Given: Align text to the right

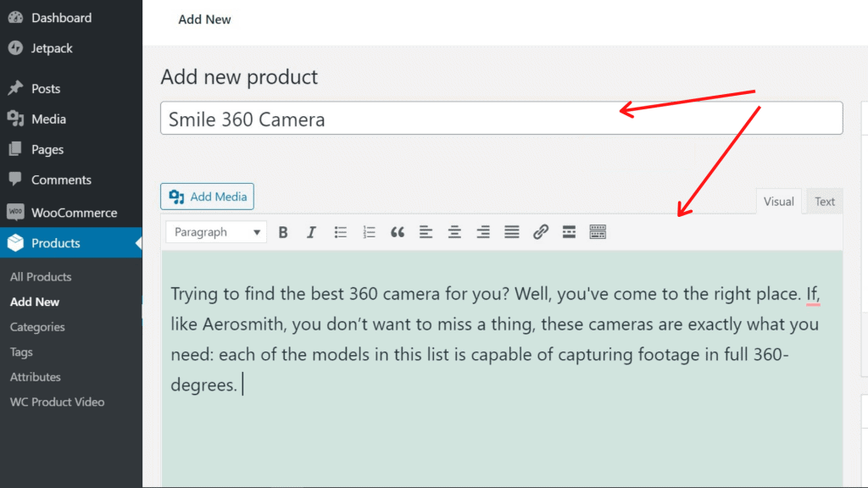Looking at the screenshot, I should point(483,232).
